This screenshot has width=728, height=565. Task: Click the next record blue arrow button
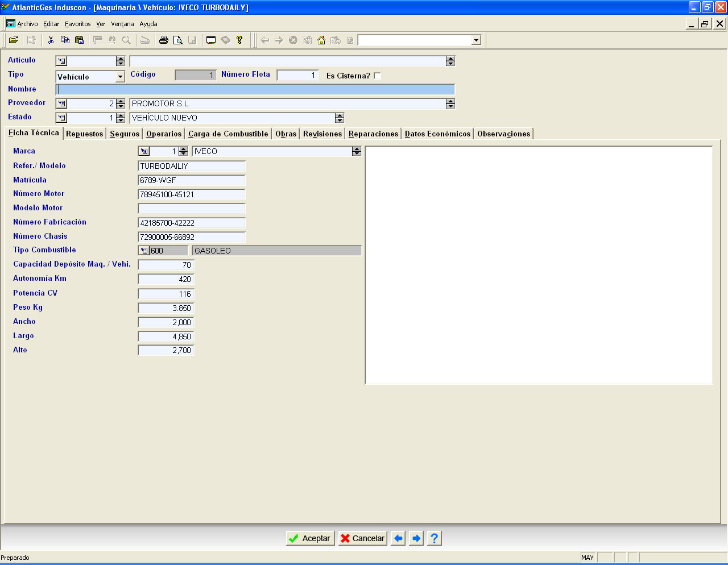[416, 538]
